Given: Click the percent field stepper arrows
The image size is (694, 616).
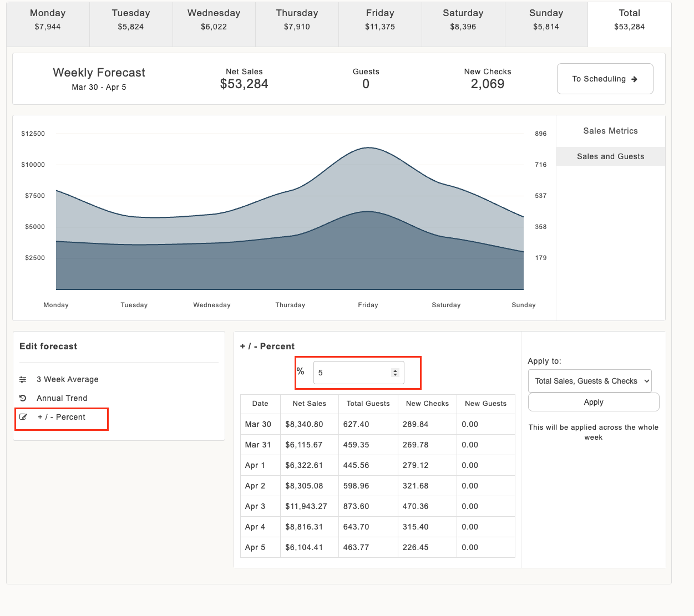Looking at the screenshot, I should click(x=395, y=373).
